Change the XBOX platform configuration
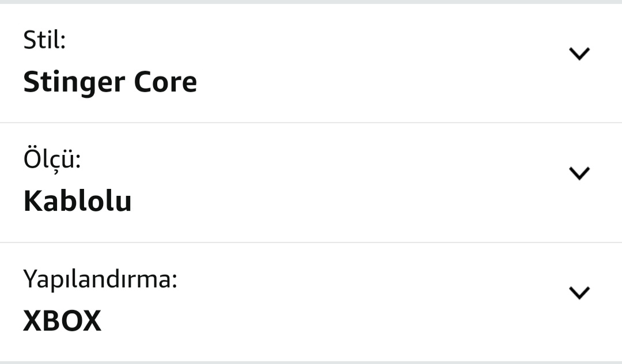Viewport: 622px width, 364px height. pos(311,302)
